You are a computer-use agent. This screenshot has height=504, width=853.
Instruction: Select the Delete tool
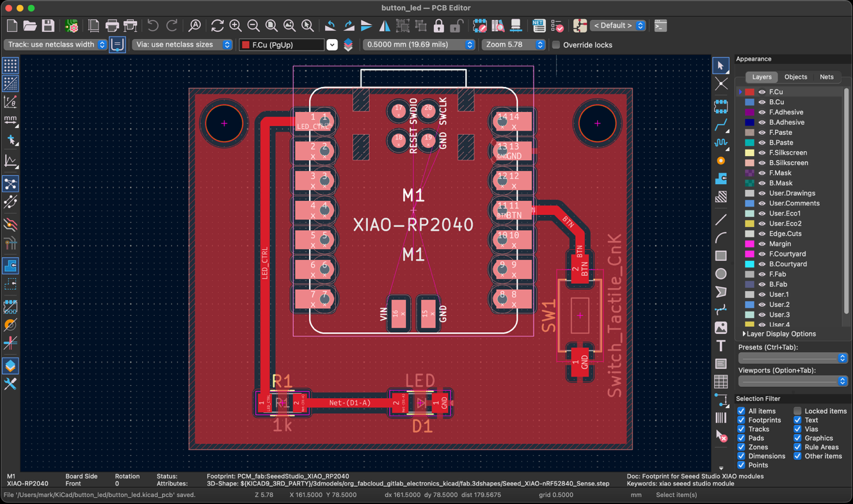coord(721,436)
